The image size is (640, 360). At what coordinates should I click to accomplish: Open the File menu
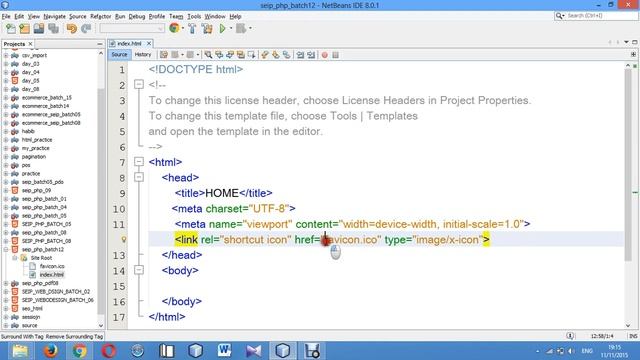click(6, 16)
